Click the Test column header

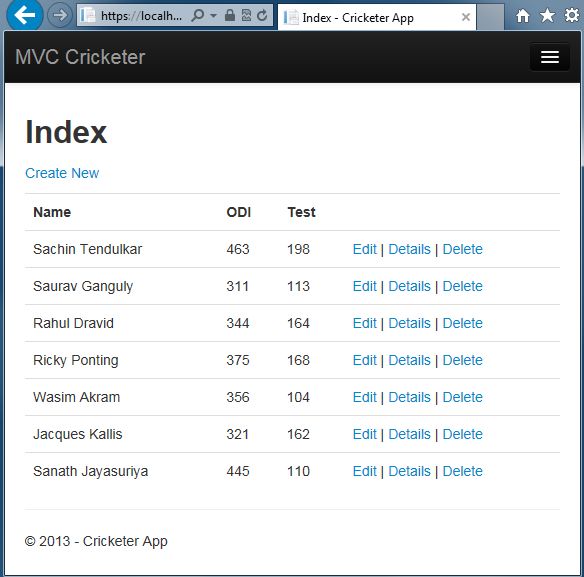pos(301,212)
